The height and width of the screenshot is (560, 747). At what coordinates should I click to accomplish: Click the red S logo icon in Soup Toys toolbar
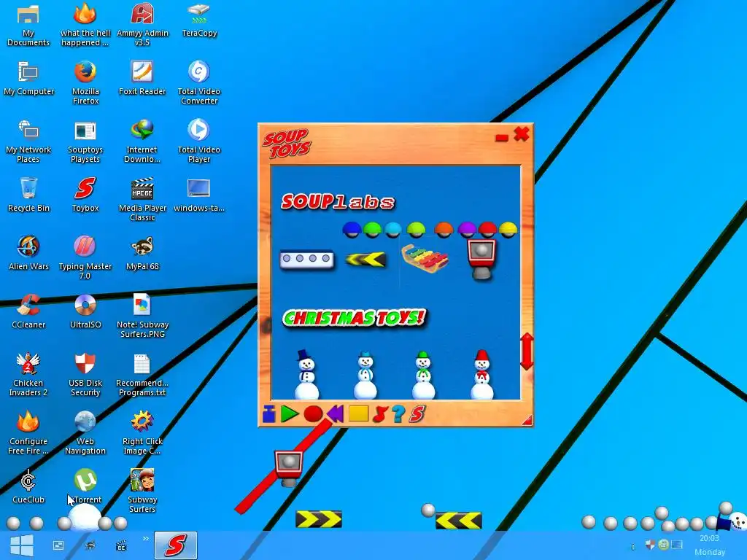417,414
